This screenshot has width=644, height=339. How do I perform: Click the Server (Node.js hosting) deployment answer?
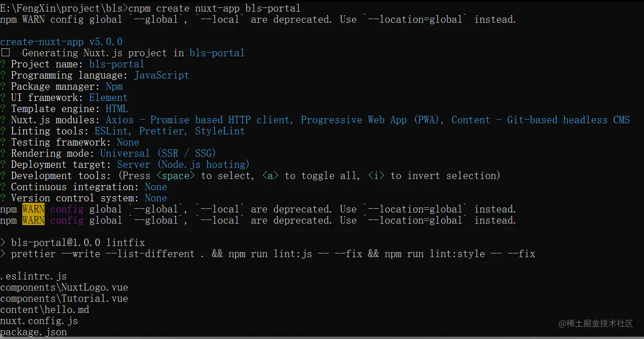click(x=183, y=165)
